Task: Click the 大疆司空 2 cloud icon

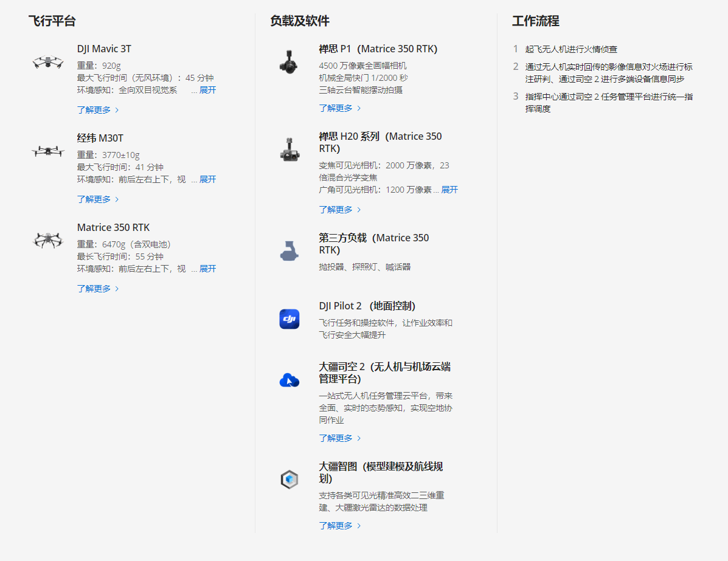Action: [x=289, y=380]
